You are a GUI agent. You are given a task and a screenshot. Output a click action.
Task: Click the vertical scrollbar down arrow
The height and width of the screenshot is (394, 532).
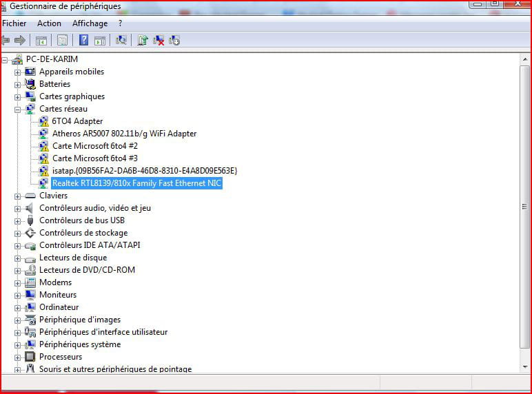pyautogui.click(x=524, y=368)
